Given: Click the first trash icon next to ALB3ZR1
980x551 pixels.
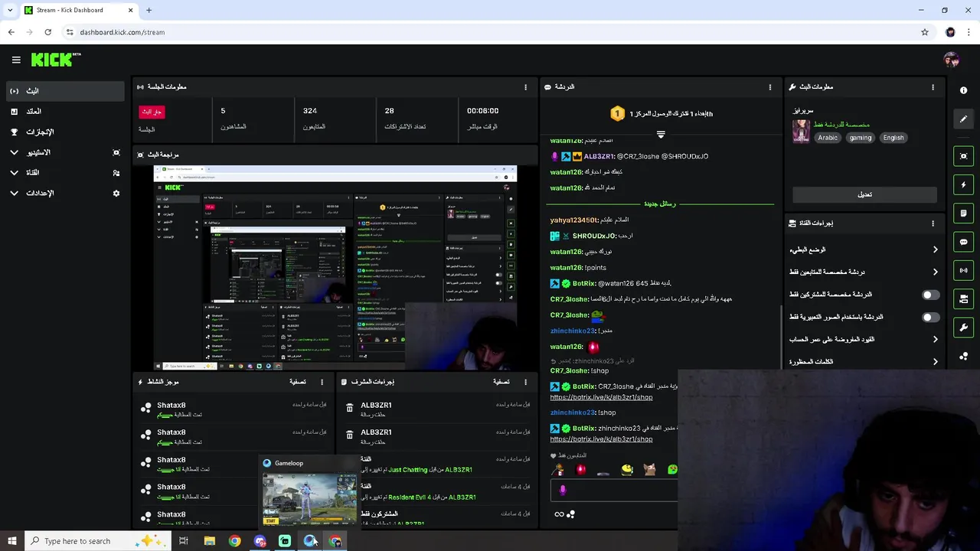Looking at the screenshot, I should click(x=349, y=408).
